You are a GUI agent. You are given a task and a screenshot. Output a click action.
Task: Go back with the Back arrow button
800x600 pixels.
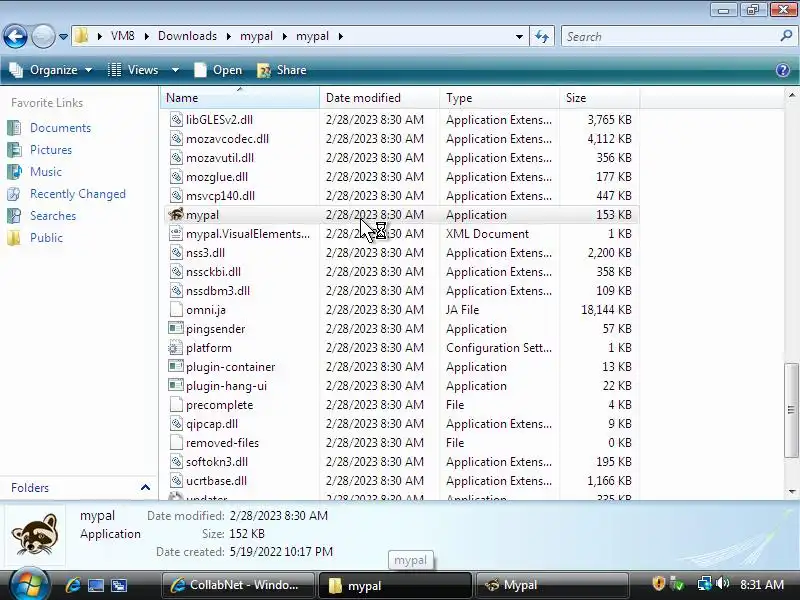tap(15, 37)
